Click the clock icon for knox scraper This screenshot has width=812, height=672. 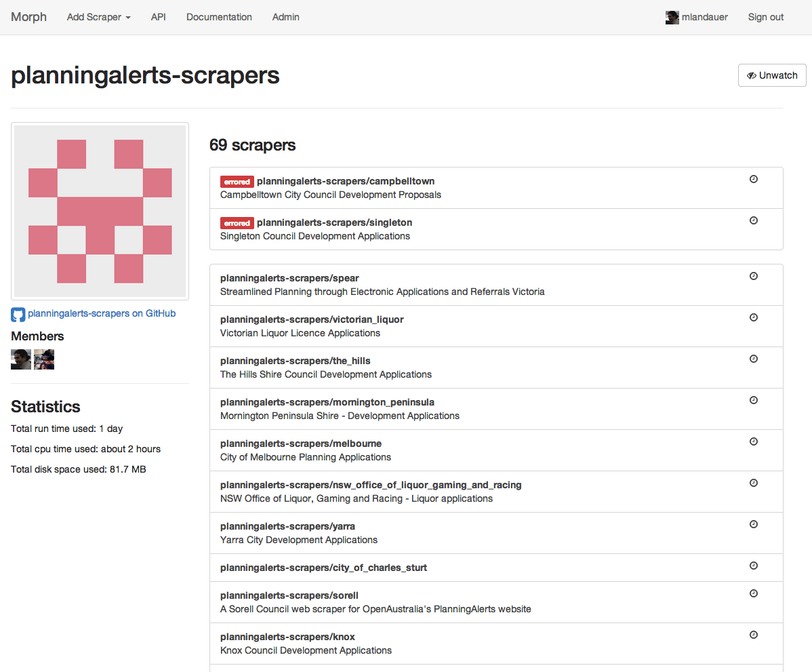(x=754, y=635)
